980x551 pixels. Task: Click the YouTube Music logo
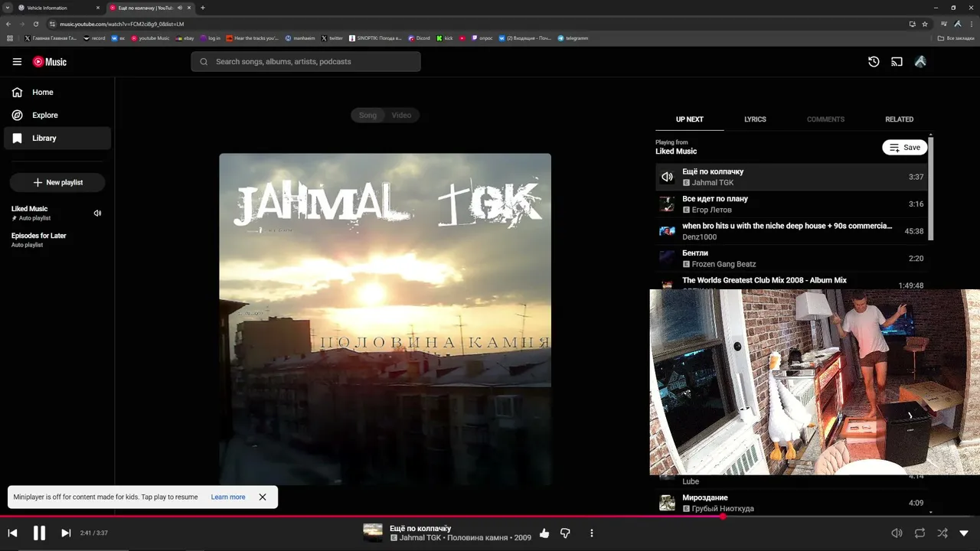(50, 62)
